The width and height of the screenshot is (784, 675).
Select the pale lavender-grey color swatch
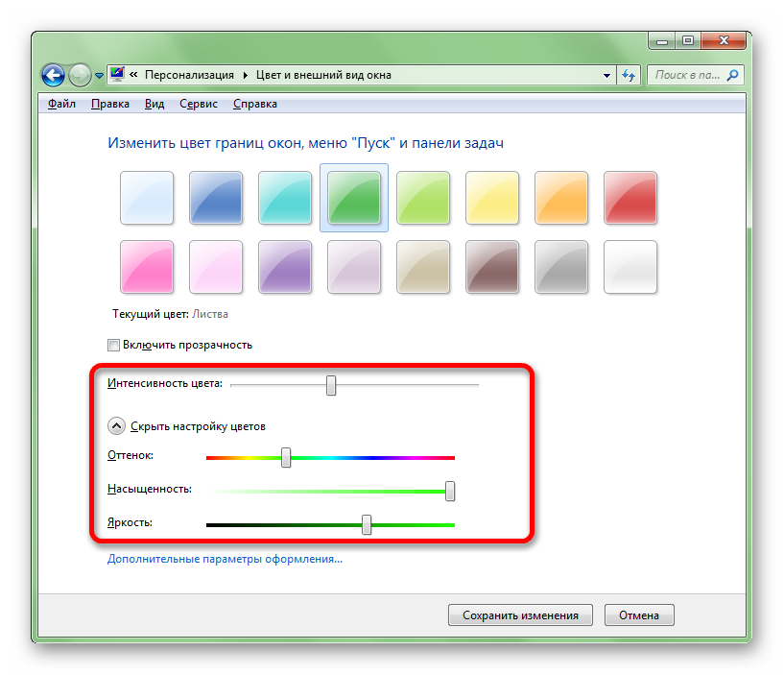[x=354, y=267]
